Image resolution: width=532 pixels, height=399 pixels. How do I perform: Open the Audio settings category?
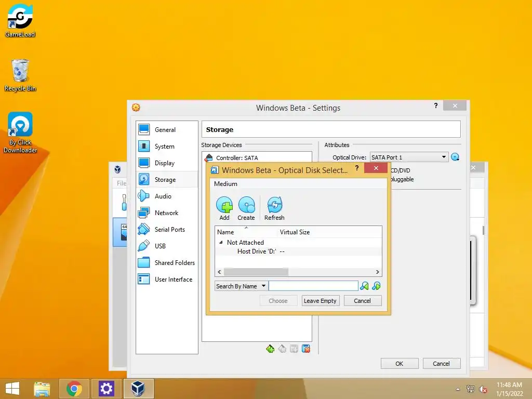(x=167, y=196)
